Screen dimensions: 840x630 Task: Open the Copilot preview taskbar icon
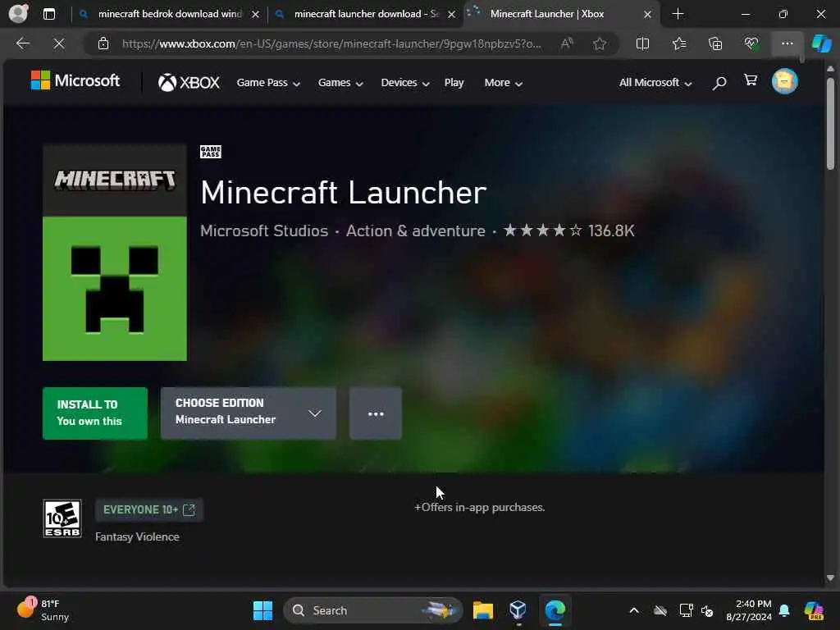(x=815, y=610)
